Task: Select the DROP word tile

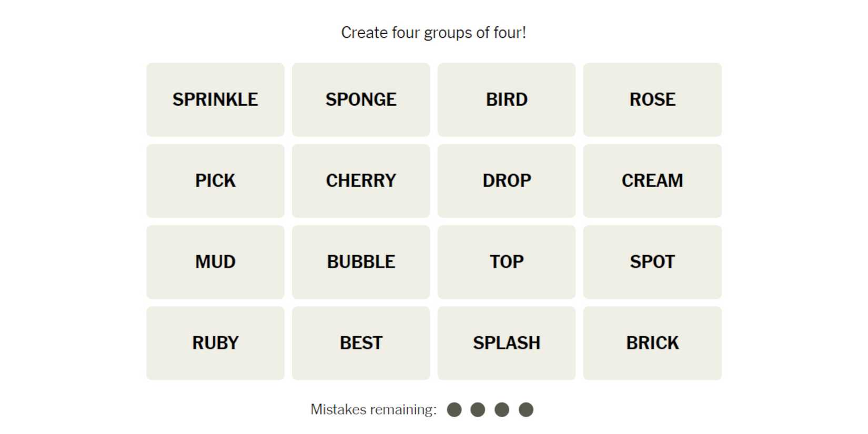Action: tap(506, 181)
